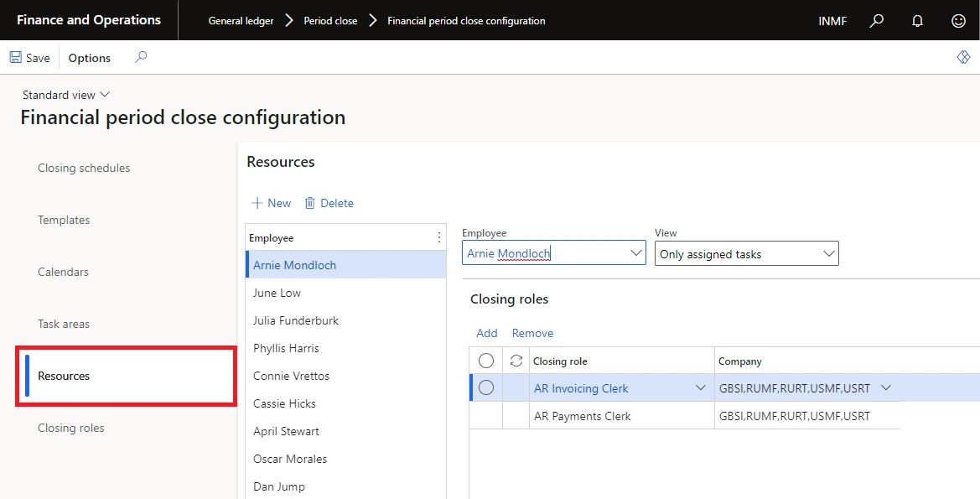The width and height of the screenshot is (980, 499).
Task: Click the INMF company selector
Action: coord(832,21)
